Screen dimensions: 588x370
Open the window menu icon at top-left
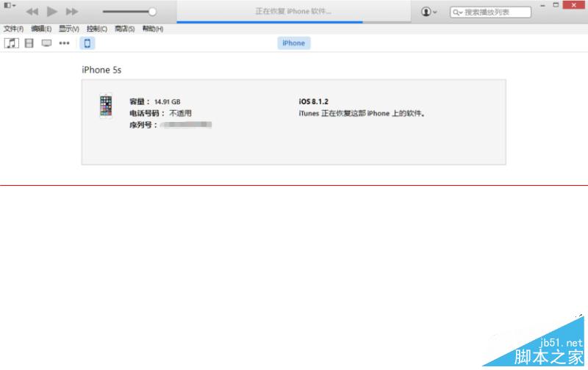pyautogui.click(x=10, y=5)
